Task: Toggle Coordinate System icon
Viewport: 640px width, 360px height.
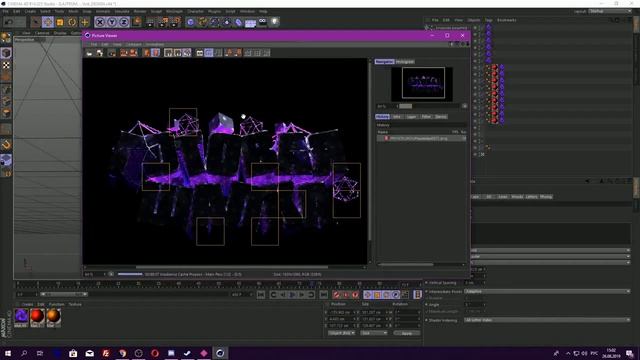Action: pos(137,22)
